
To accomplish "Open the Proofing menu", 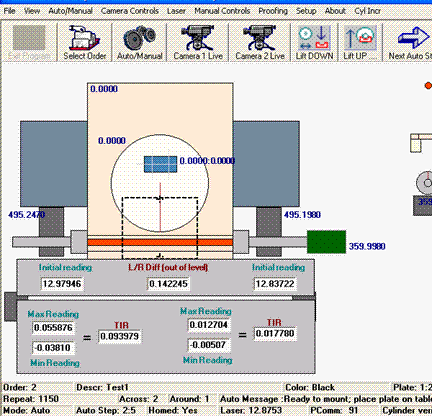I will click(x=273, y=11).
